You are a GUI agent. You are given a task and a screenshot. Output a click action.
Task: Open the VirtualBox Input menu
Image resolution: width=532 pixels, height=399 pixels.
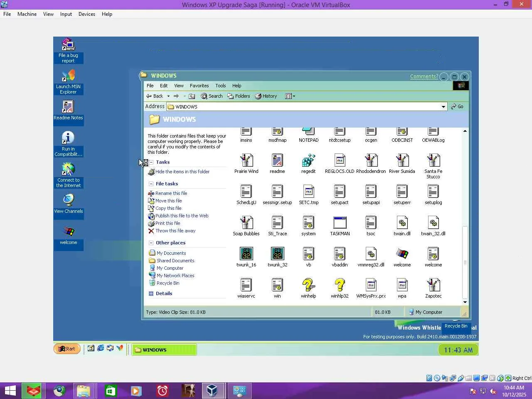[66, 14]
